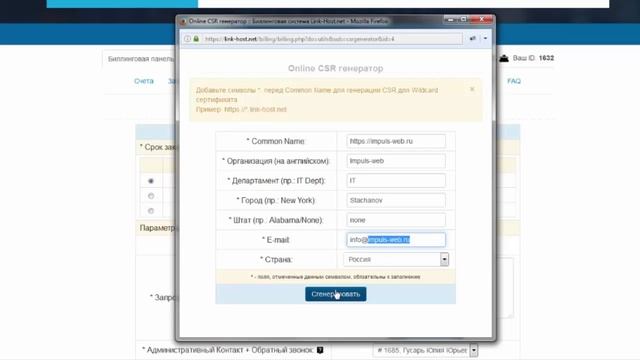Image resolution: width=640 pixels, height=360 pixels.
Task: Click the E-mail input field
Action: 396,240
